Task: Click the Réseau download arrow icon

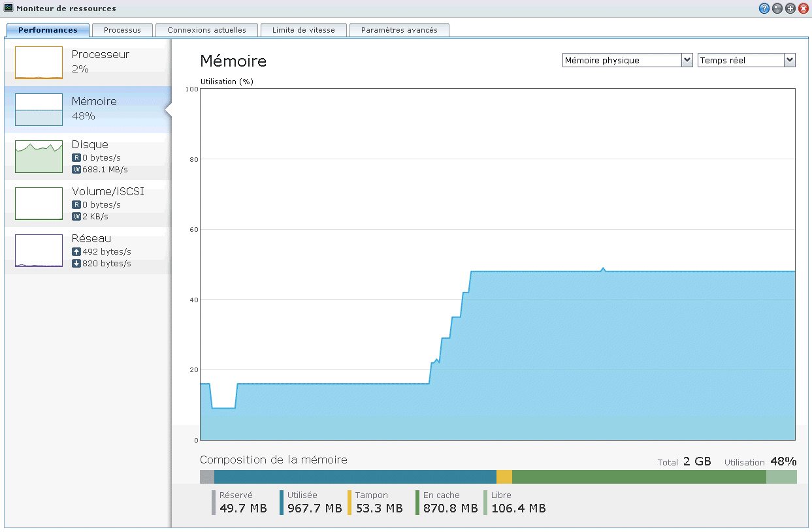Action: pos(76,264)
